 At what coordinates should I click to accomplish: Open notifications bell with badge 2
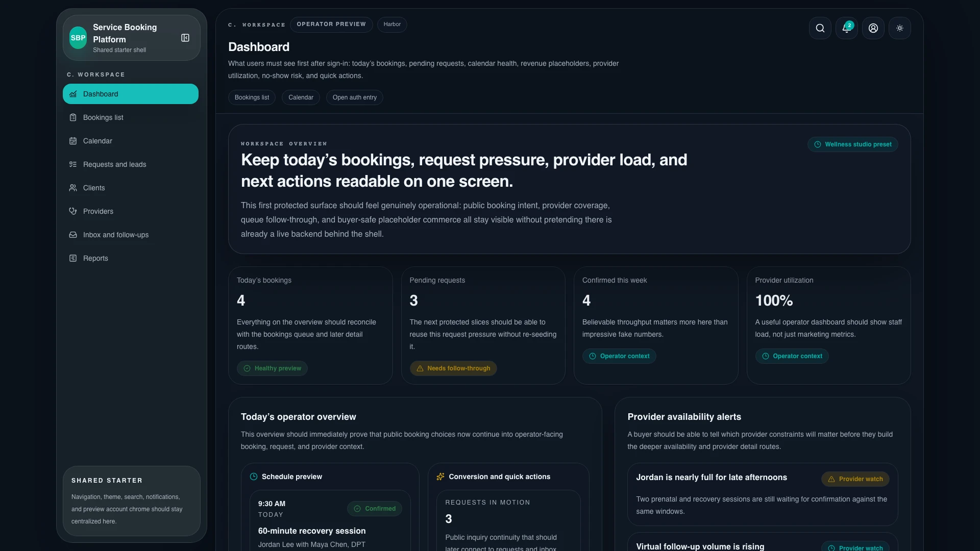coord(847,28)
